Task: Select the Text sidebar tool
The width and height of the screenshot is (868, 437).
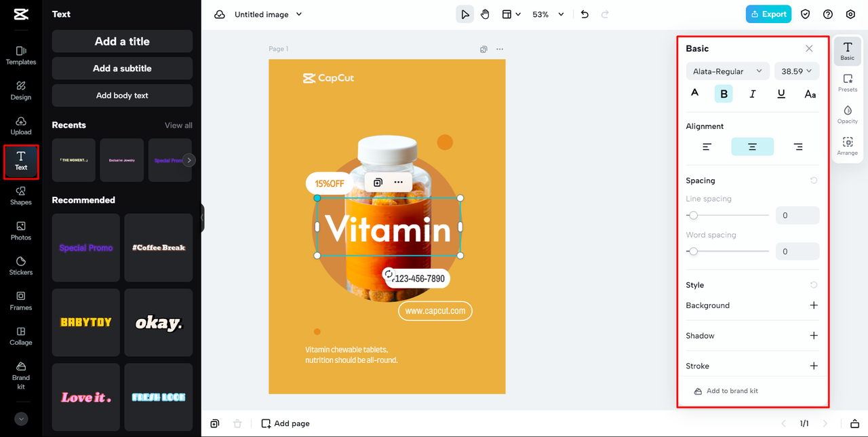Action: [21, 161]
